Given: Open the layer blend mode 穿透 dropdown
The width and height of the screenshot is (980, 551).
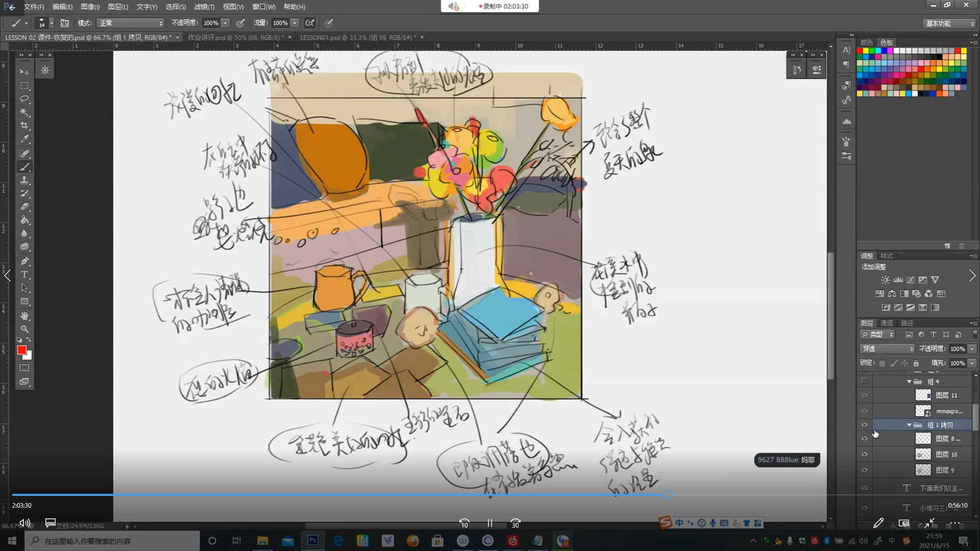Looking at the screenshot, I should (x=887, y=349).
